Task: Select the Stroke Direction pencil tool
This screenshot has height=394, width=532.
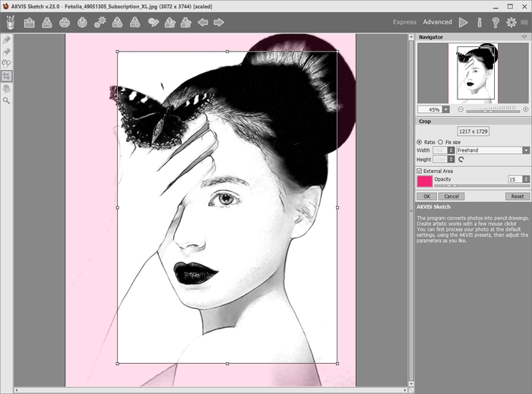Action: click(6, 40)
